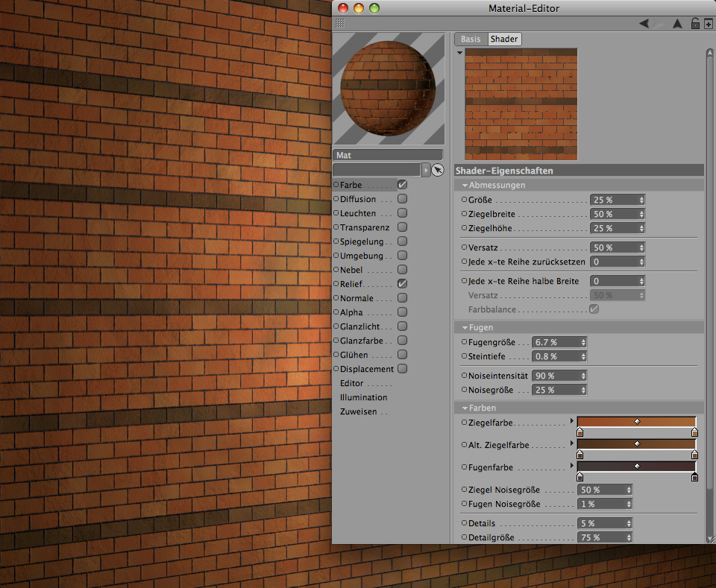This screenshot has width=716, height=588.
Task: Expand the Ziegelfarbe gradient options triangle
Action: click(x=572, y=420)
